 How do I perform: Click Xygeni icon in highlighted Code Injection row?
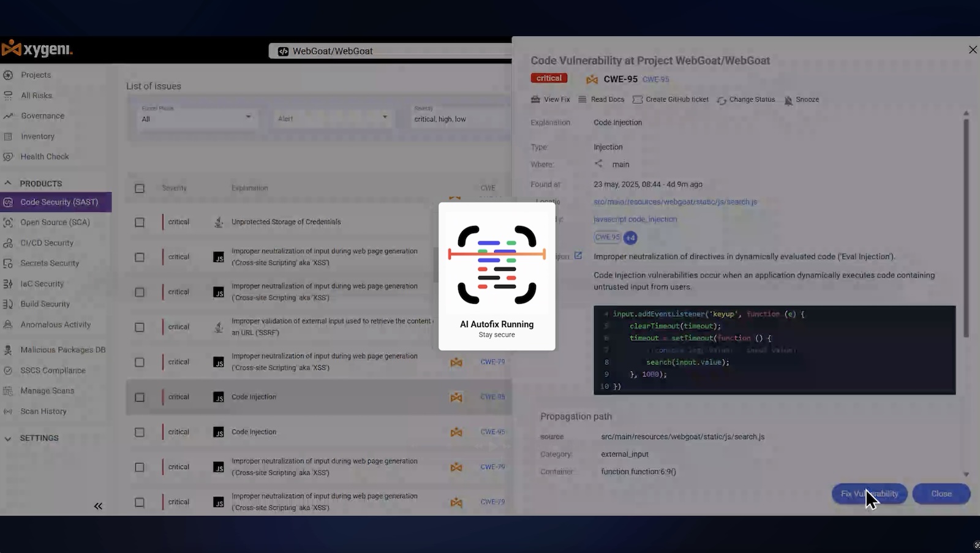coord(456,397)
